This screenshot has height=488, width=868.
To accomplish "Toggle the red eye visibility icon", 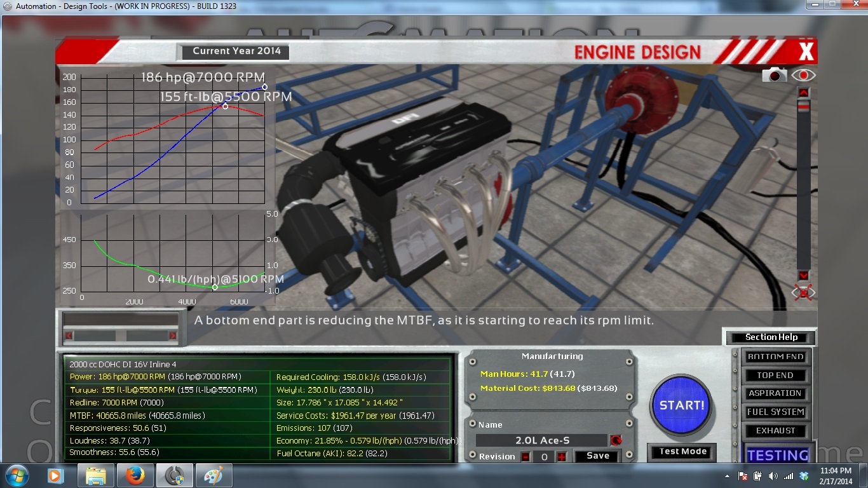I will point(803,76).
